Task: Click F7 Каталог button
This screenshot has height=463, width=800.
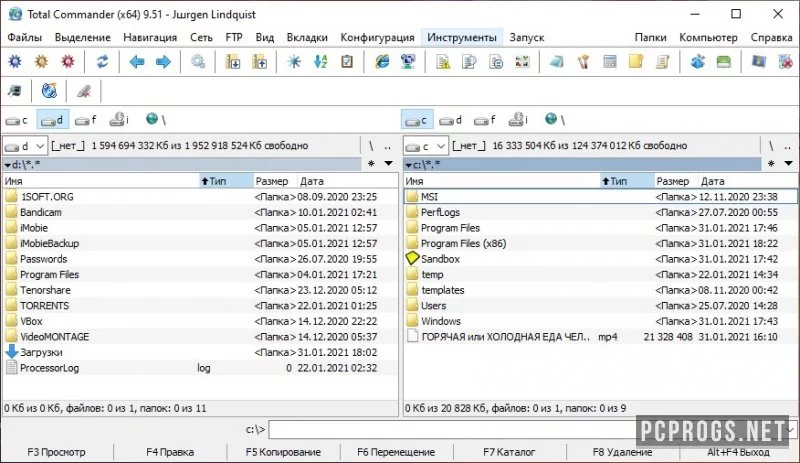Action: (509, 452)
